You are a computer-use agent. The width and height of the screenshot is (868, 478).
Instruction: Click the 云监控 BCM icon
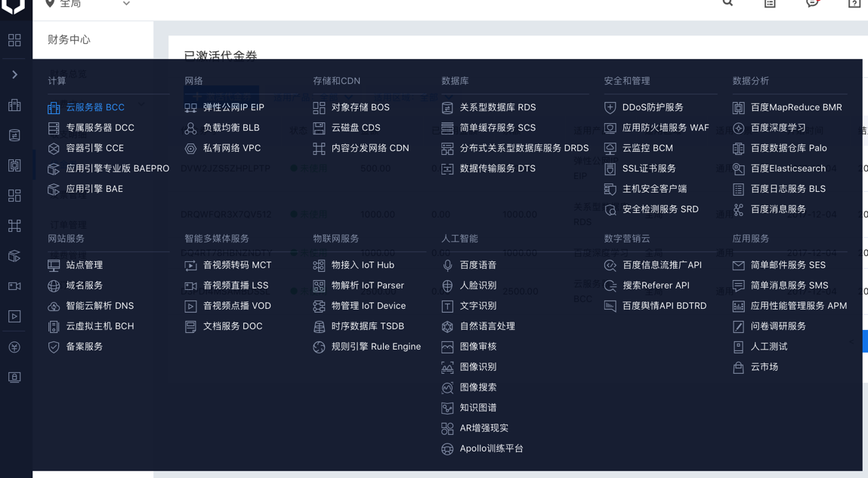(x=610, y=149)
